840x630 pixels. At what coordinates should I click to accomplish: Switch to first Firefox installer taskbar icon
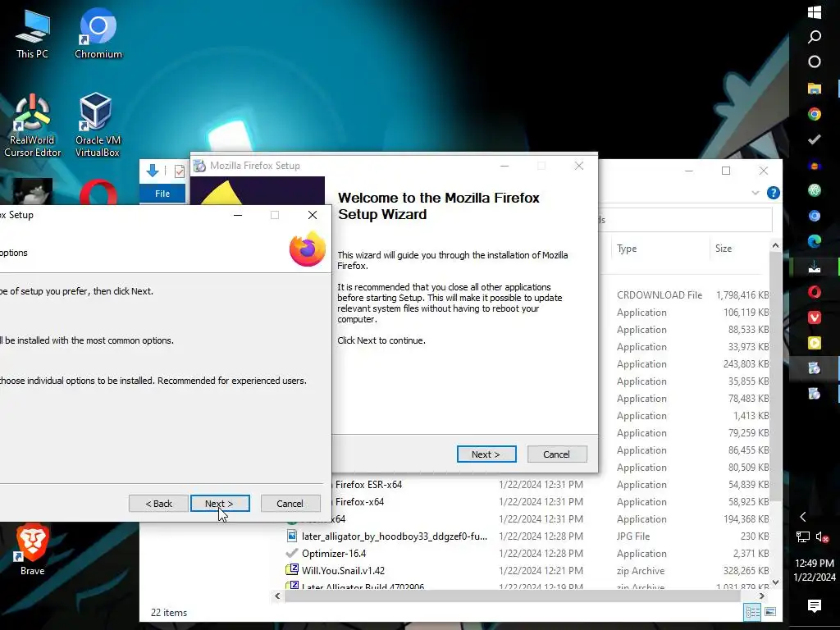point(815,368)
